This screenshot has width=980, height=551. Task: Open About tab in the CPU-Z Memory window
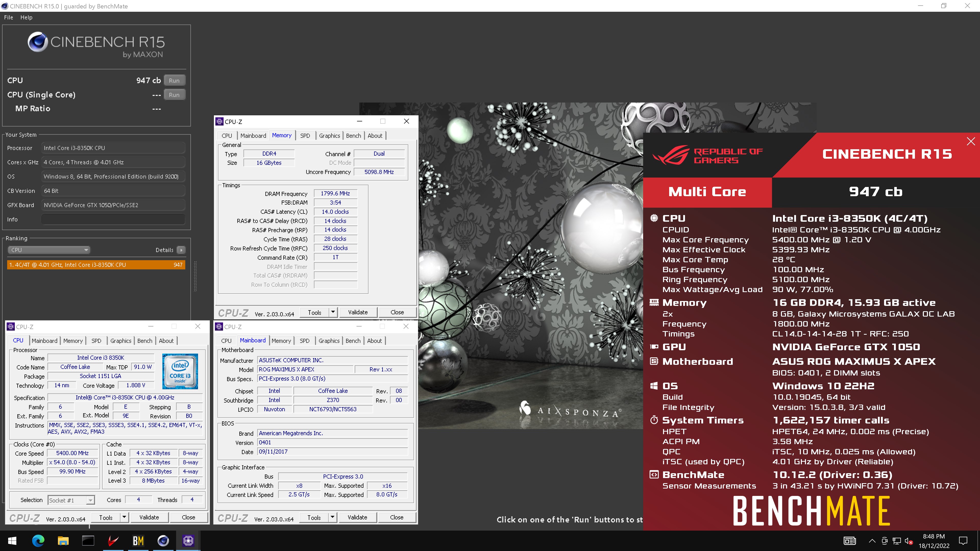[375, 136]
